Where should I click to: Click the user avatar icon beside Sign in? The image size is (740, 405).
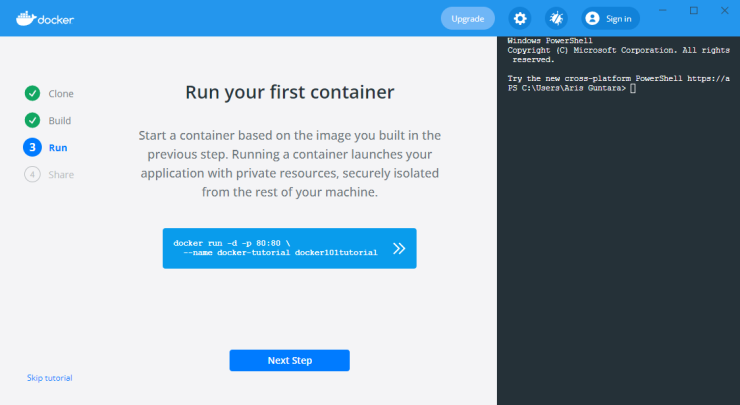592,18
